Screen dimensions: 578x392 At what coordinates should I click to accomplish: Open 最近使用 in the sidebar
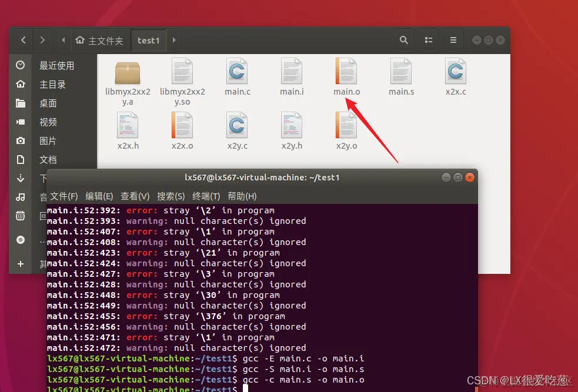[x=56, y=66]
